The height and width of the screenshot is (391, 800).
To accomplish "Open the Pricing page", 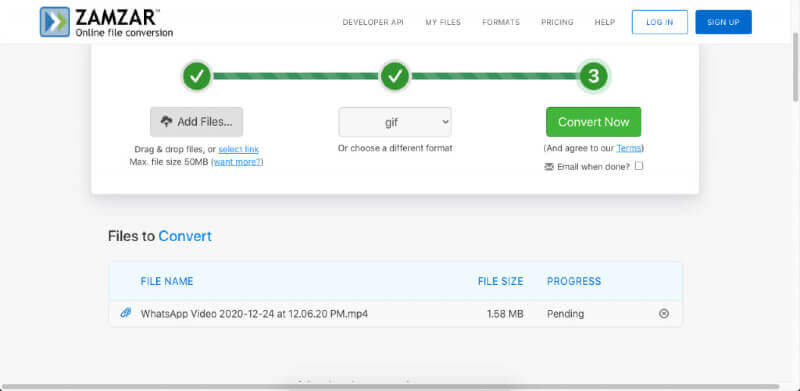I will coord(557,22).
